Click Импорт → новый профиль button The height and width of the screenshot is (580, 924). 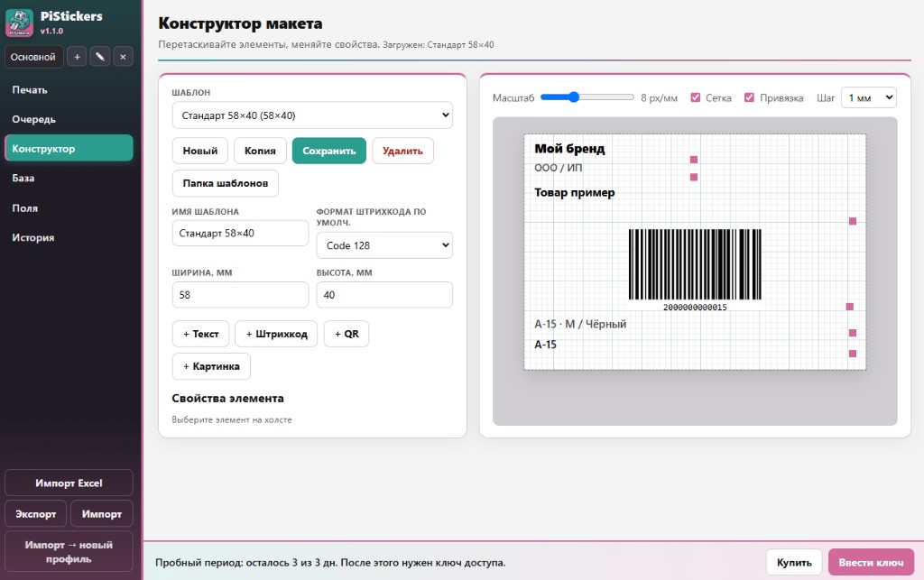coord(69,552)
